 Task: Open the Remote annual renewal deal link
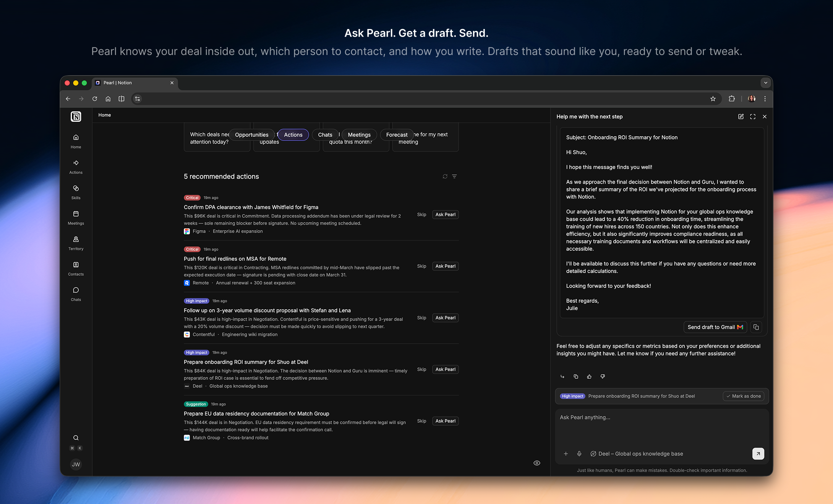tap(240, 283)
